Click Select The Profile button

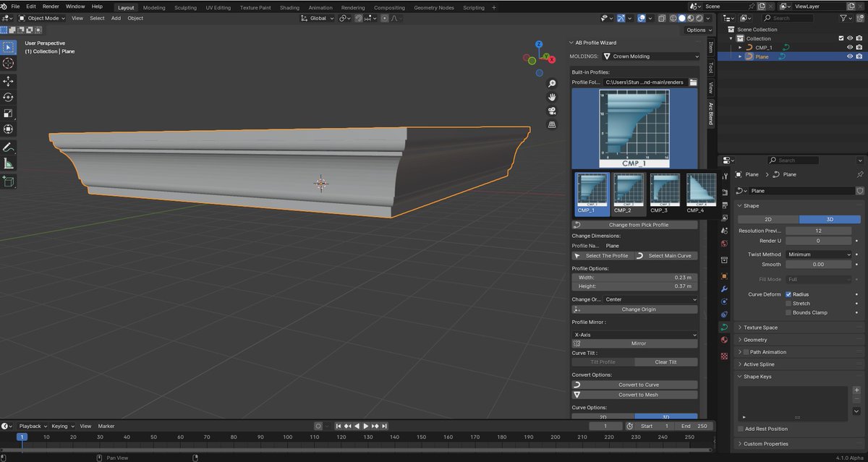pos(603,255)
